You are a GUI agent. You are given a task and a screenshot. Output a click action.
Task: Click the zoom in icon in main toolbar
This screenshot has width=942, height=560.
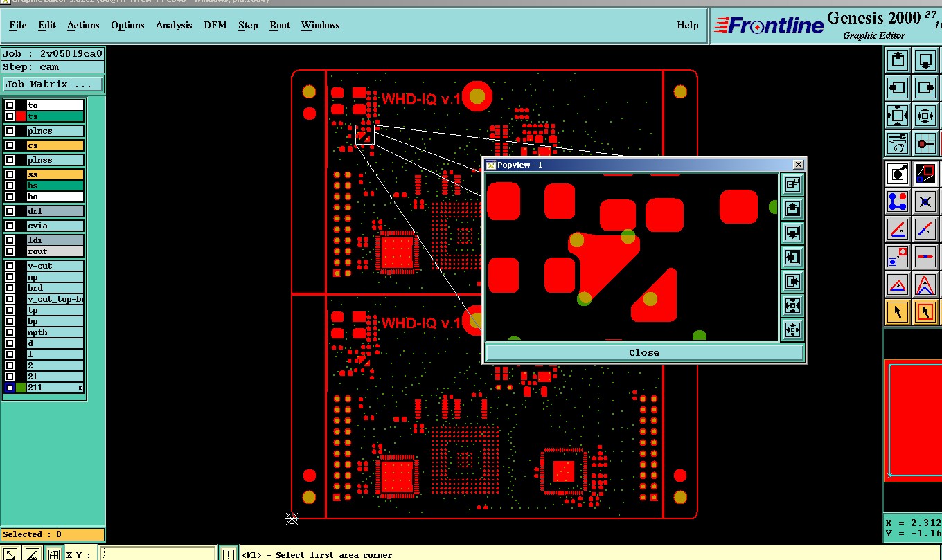tap(898, 116)
